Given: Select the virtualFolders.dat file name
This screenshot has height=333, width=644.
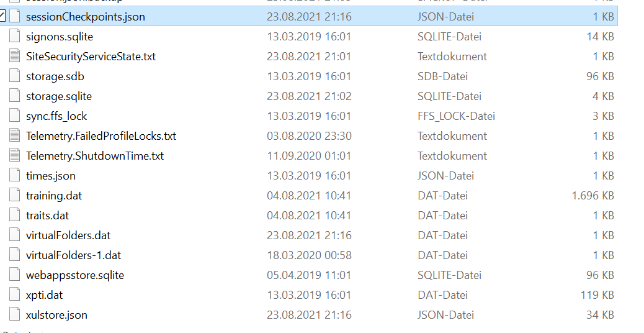Looking at the screenshot, I should coord(68,235).
